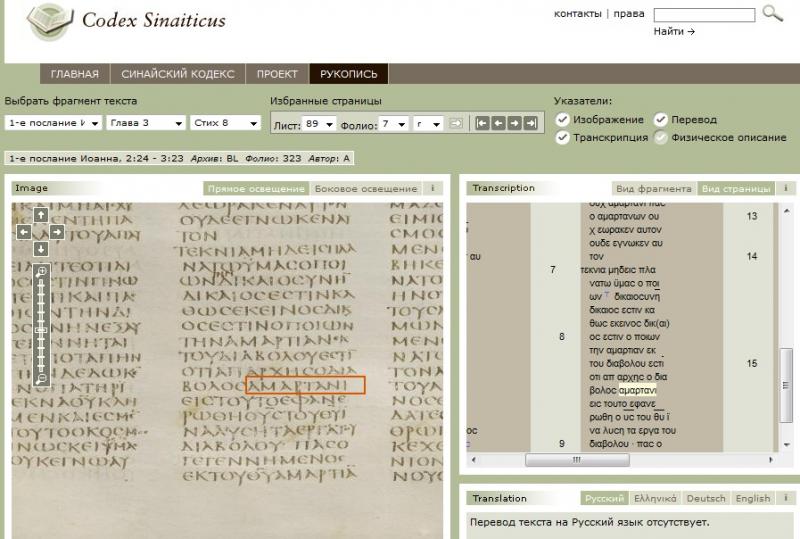Viewport: 800px width, 539px height.
Task: Click the zoom level slider handle
Action: click(41, 329)
